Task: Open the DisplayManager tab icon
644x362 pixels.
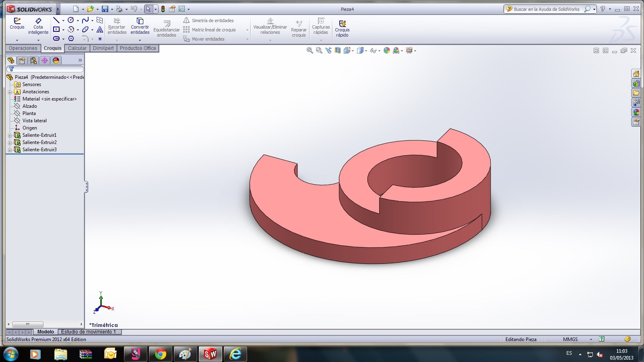Action: click(56, 60)
